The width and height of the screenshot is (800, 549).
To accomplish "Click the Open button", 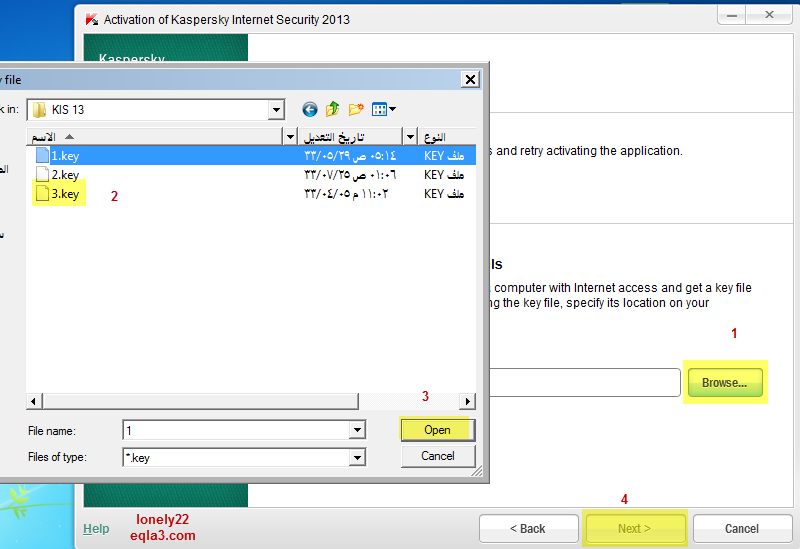I will [438, 430].
